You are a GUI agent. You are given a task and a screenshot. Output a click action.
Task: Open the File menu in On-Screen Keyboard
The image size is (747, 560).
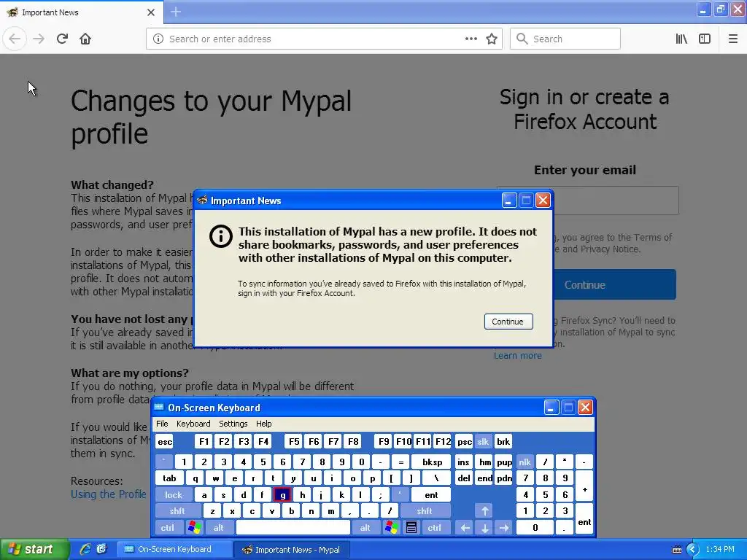tap(162, 424)
